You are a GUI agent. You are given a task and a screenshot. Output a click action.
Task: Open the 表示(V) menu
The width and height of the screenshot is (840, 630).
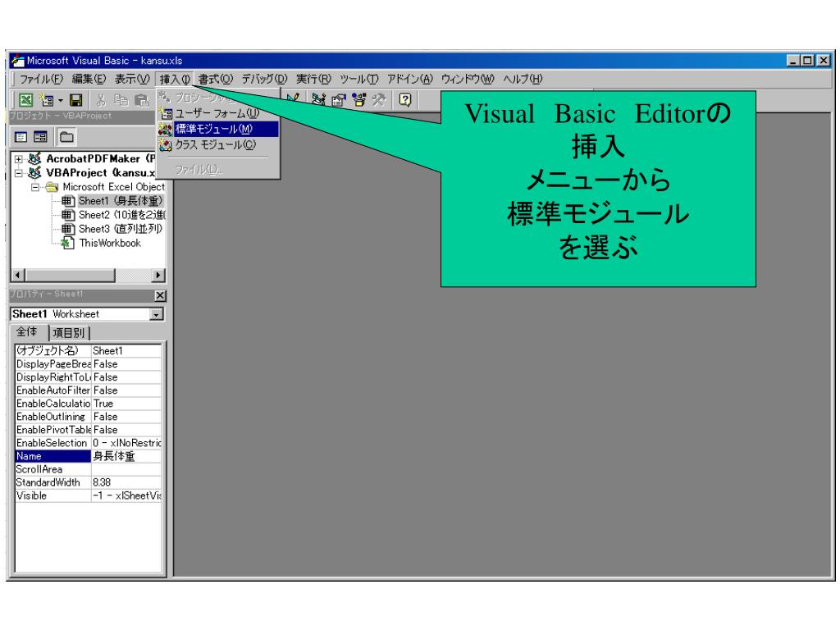pyautogui.click(x=132, y=80)
